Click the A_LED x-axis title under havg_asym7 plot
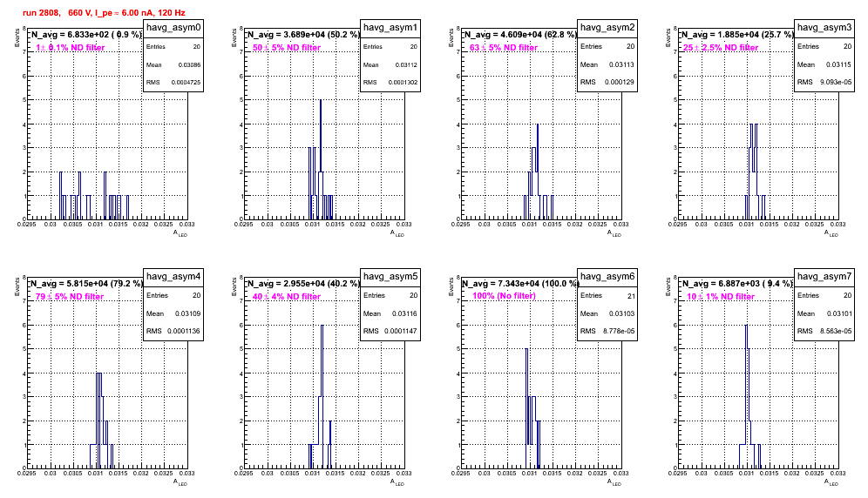868x498 pixels. (x=831, y=482)
